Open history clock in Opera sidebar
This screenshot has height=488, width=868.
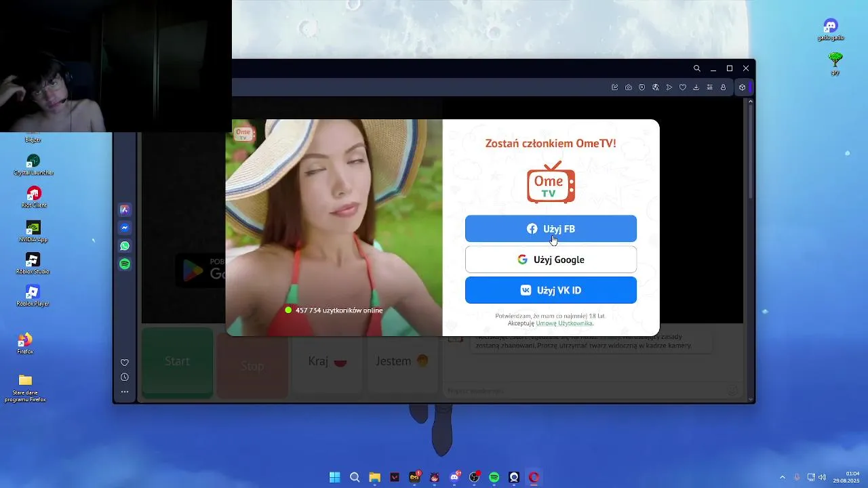125,378
